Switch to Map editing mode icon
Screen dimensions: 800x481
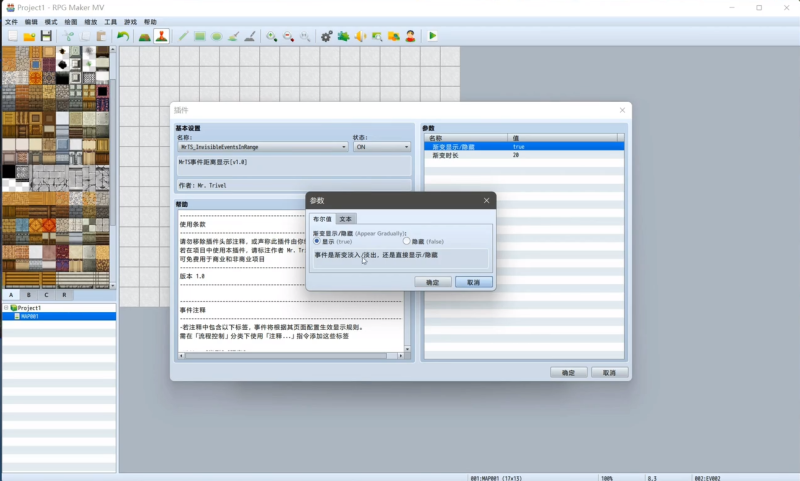145,36
